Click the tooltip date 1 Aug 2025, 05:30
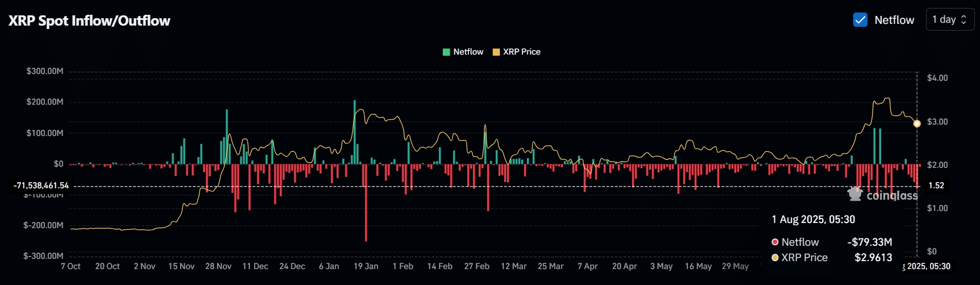 813,220
